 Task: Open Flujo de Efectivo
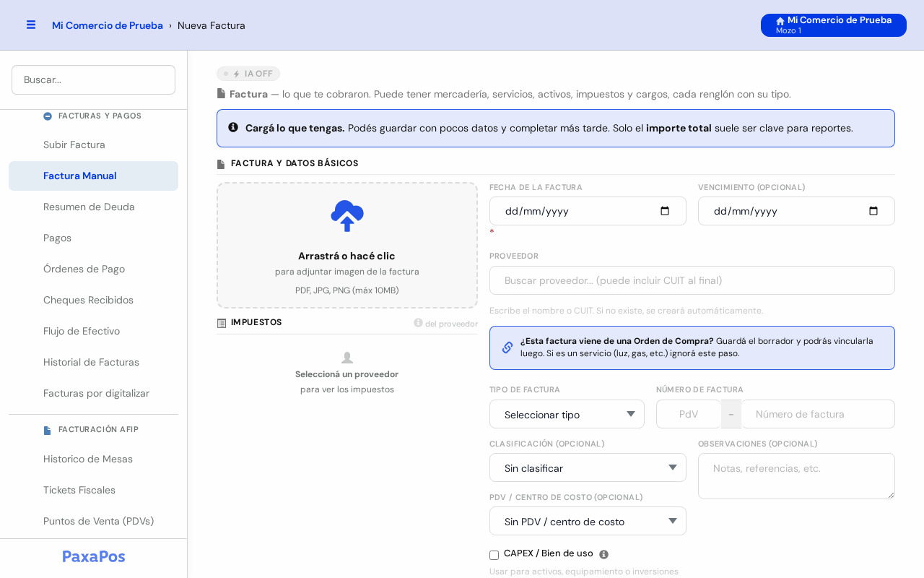pos(93,331)
